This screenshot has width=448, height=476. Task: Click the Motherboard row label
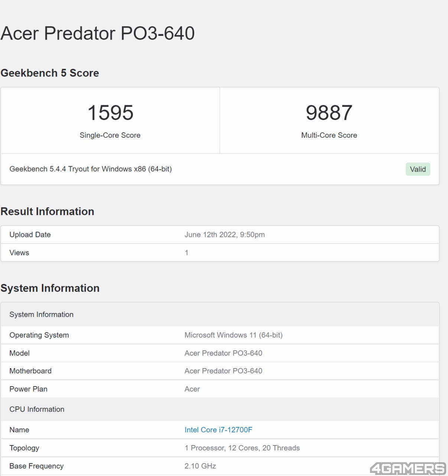(x=30, y=371)
